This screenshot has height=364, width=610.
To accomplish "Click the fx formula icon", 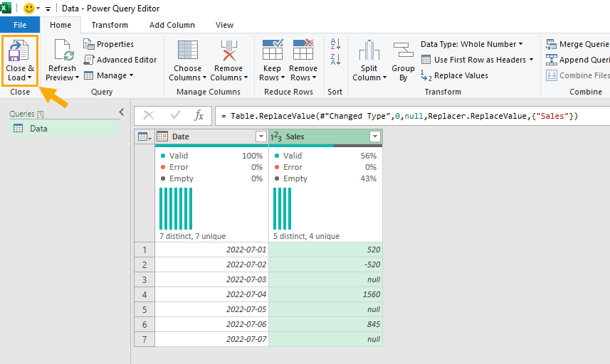I will pyautogui.click(x=199, y=115).
